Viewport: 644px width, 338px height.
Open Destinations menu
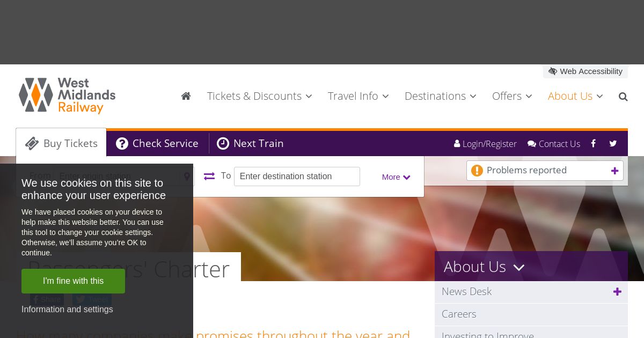coord(440,96)
